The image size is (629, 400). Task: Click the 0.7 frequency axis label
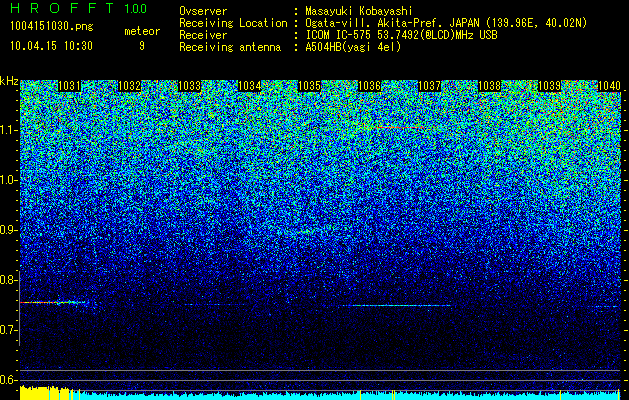[x=9, y=330]
